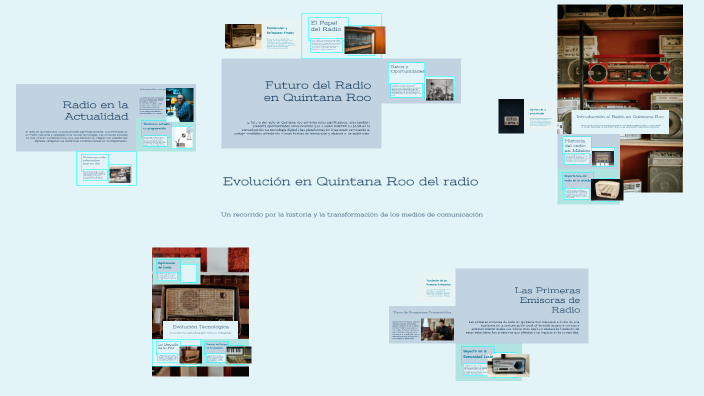The width and height of the screenshot is (704, 396).
Task: Open the 'Digitalización del Sonido' subtopic
Action: pyautogui.click(x=167, y=265)
